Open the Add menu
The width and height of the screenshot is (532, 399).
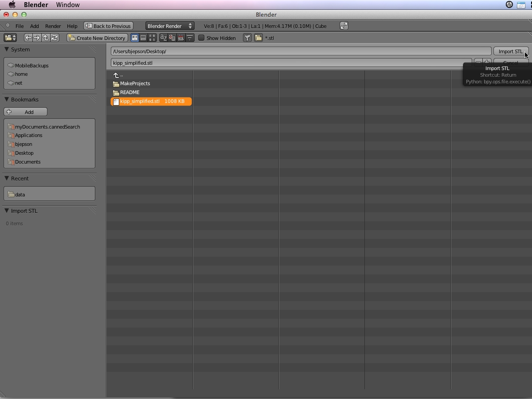coord(34,26)
